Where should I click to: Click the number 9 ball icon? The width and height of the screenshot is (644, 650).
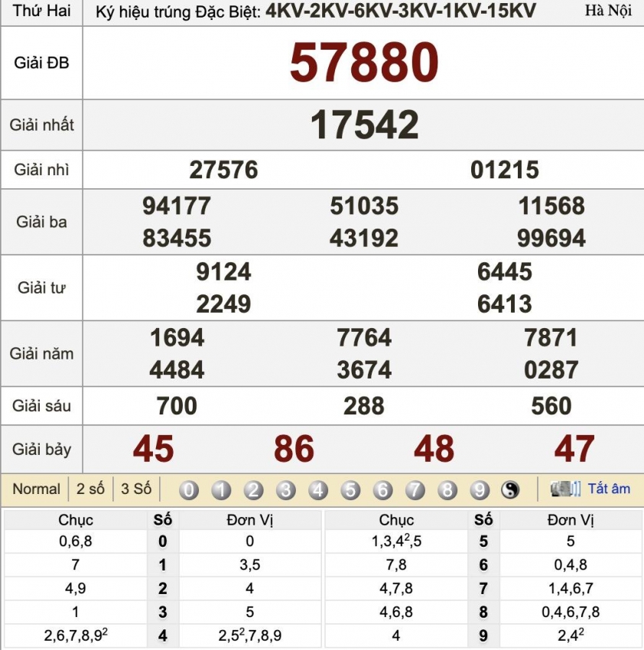(x=480, y=489)
